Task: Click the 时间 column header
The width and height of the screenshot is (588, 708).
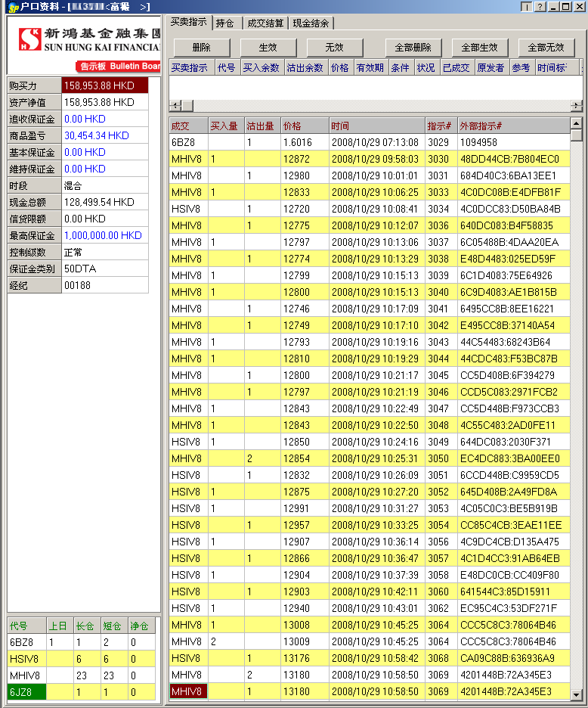Action: pos(376,126)
